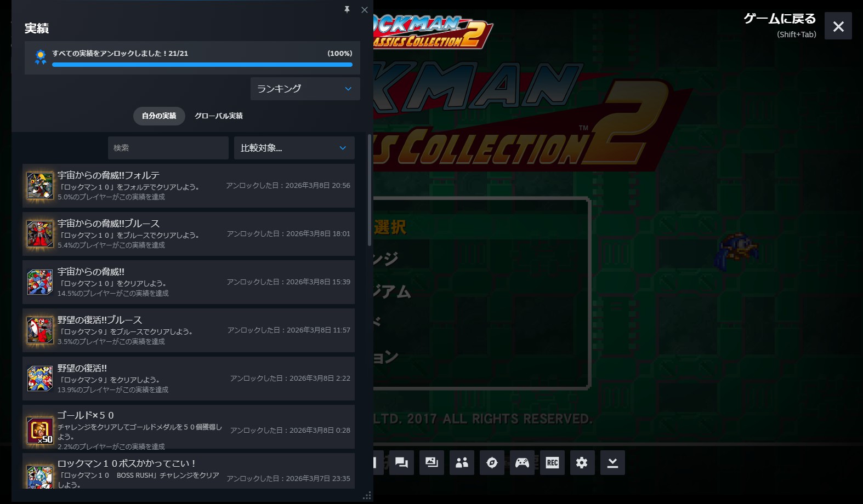Focus the 検索 search field
Viewport: 863px width, 504px height.
[168, 148]
